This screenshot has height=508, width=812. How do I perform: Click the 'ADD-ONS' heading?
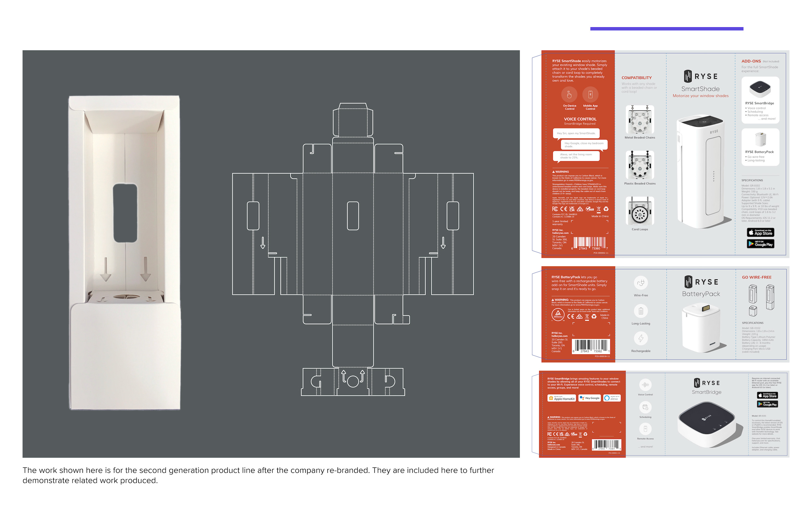(751, 61)
